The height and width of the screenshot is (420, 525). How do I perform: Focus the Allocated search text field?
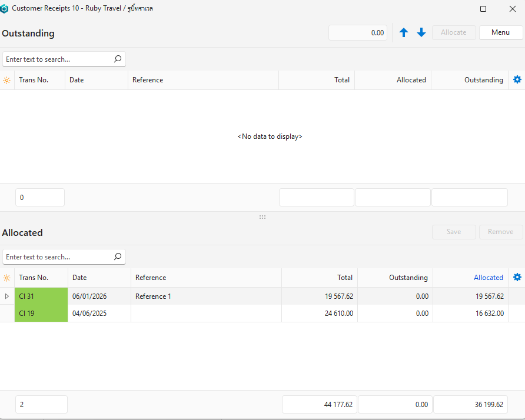pyautogui.click(x=57, y=257)
